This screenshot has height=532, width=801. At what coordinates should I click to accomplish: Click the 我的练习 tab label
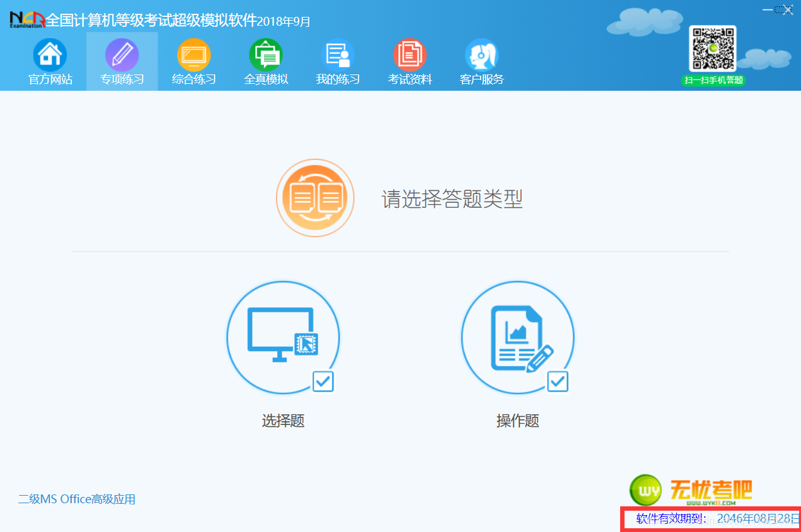[338, 79]
